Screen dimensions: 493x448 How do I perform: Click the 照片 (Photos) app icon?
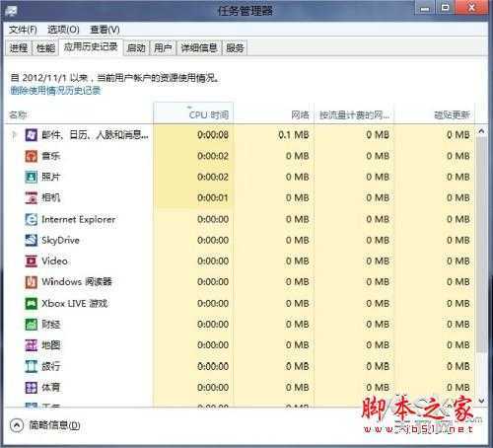(x=32, y=177)
